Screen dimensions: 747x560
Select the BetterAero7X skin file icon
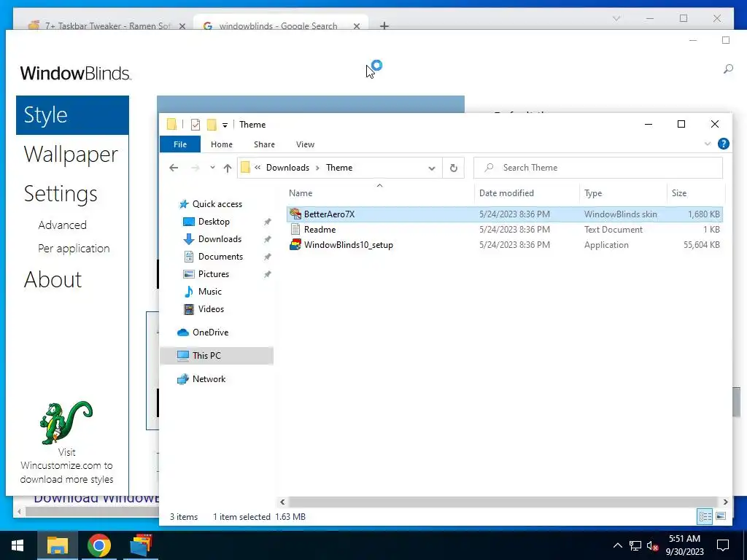pyautogui.click(x=295, y=214)
